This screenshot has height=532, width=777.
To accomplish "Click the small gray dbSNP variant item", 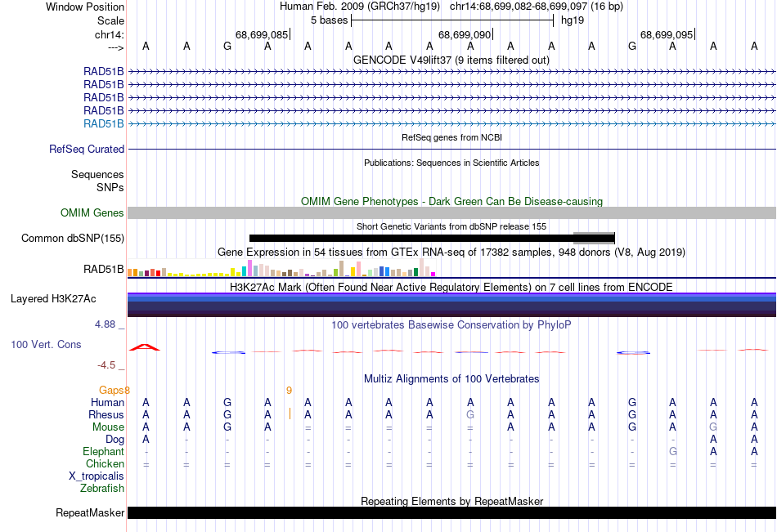I will coord(594,239).
